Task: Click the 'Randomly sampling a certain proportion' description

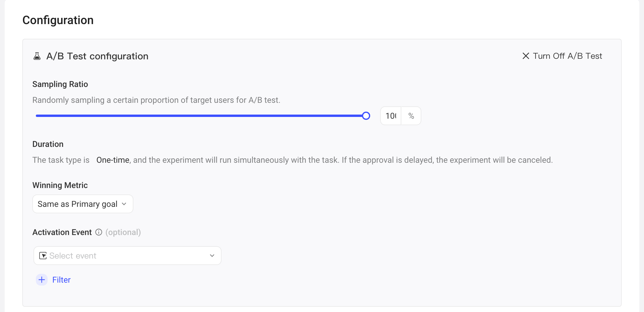Action: pyautogui.click(x=156, y=100)
